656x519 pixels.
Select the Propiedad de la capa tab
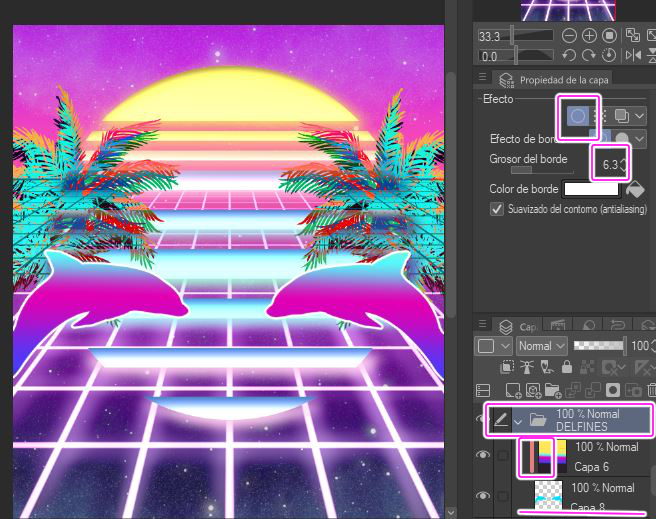(554, 80)
